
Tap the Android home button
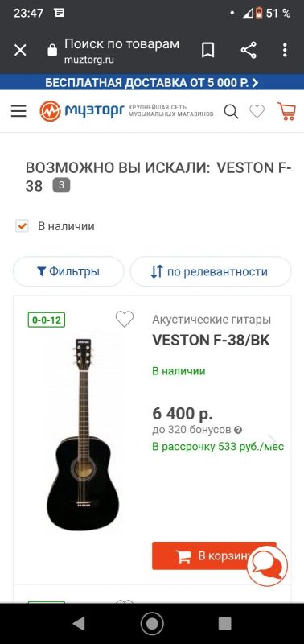(x=152, y=623)
